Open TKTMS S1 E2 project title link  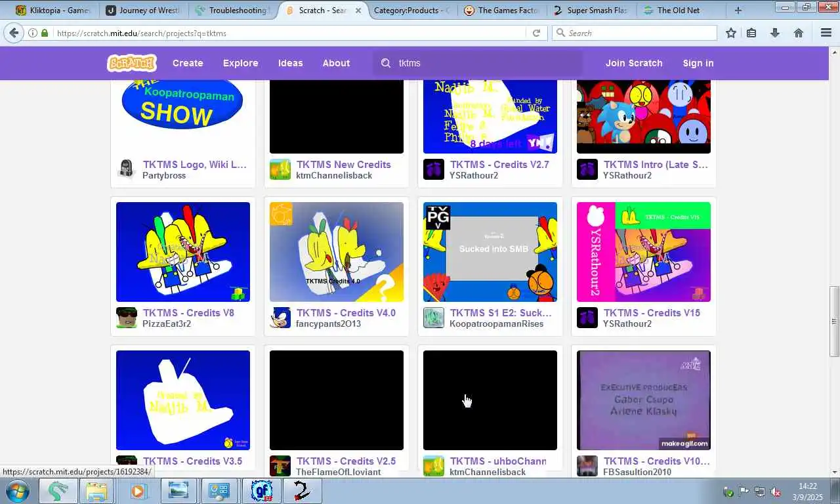(x=501, y=313)
